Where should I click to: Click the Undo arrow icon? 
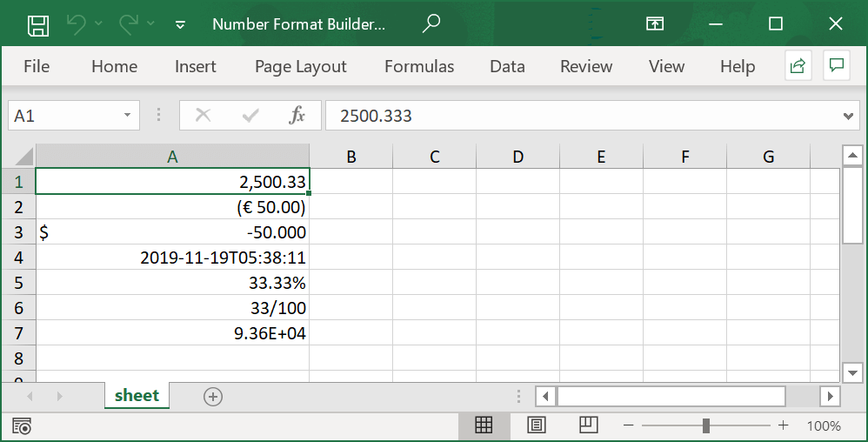pyautogui.click(x=77, y=24)
